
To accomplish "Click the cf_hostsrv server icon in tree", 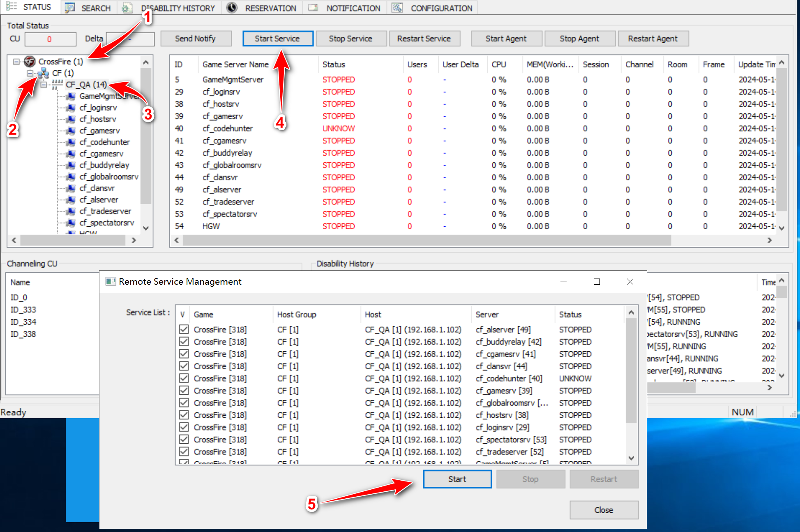I will coord(71,119).
